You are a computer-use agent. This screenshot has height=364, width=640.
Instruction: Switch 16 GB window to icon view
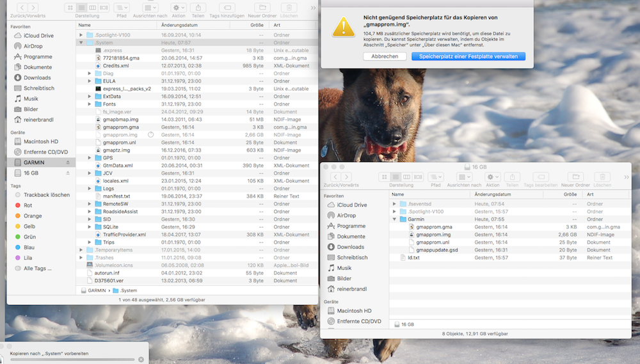click(x=384, y=177)
